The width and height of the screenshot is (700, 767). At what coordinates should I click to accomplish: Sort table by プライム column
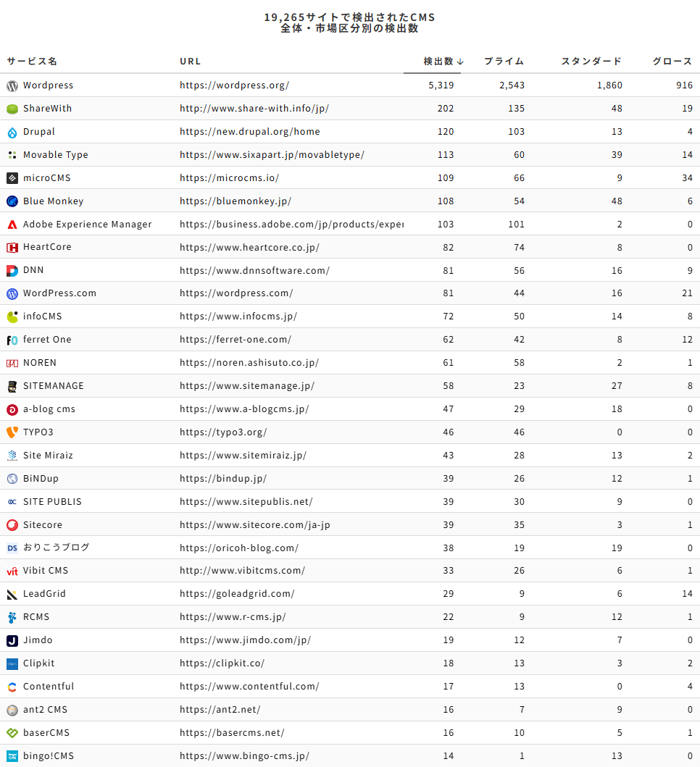[x=504, y=62]
